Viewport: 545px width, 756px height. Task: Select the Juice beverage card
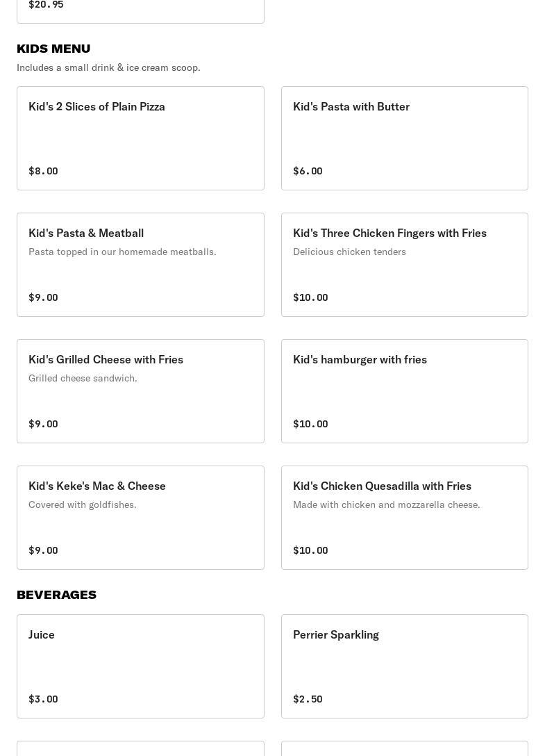tap(140, 666)
